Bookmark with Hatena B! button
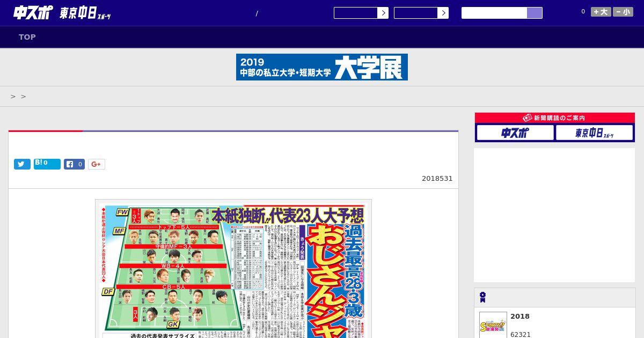The height and width of the screenshot is (338, 644). (47, 164)
